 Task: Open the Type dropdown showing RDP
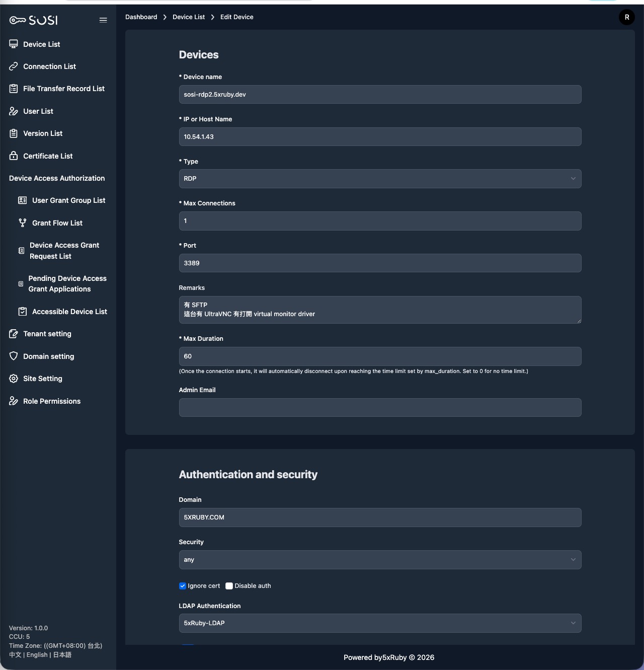[380, 179]
